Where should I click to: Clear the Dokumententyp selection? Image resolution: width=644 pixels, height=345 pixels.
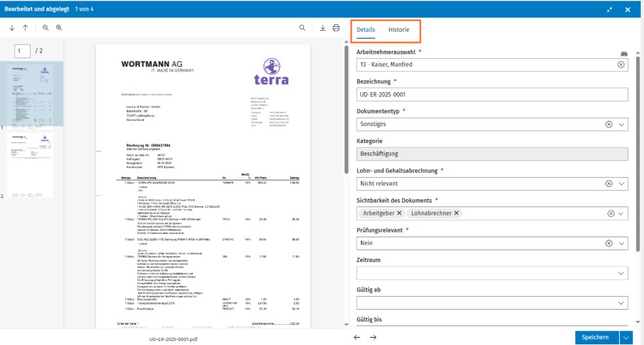click(609, 124)
